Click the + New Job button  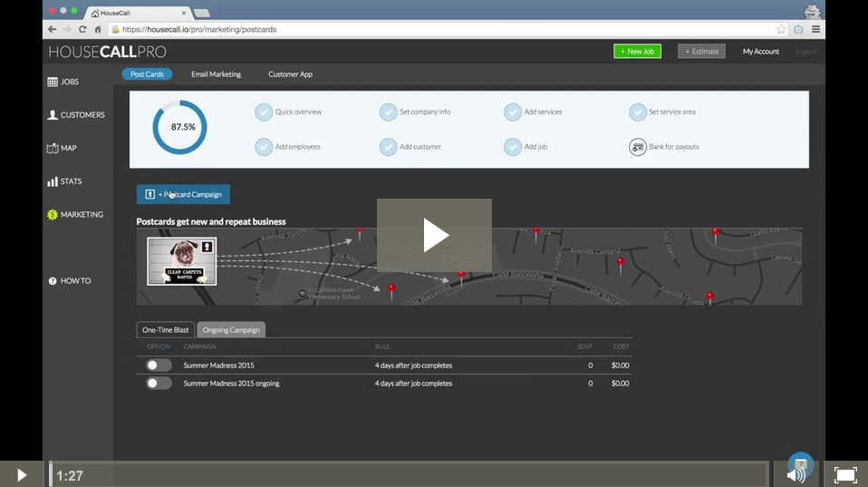point(637,51)
